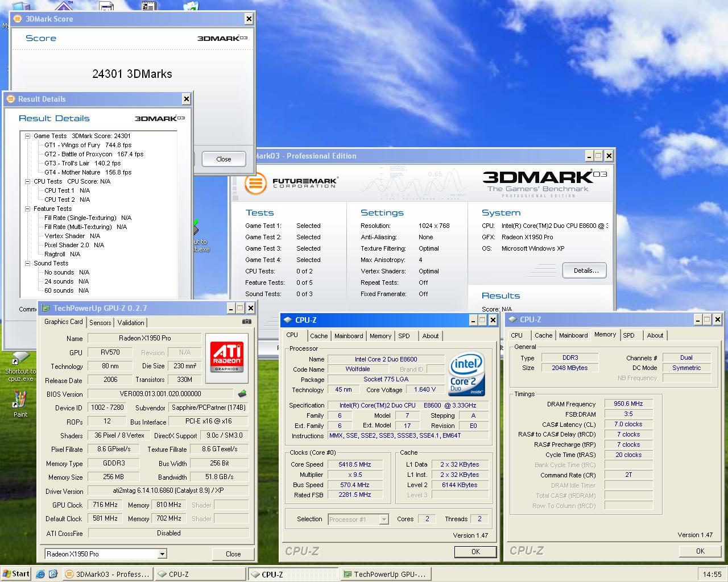This screenshot has width=728, height=582.
Task: Open CPU tab in the Timings CPU-Z window
Action: point(516,335)
